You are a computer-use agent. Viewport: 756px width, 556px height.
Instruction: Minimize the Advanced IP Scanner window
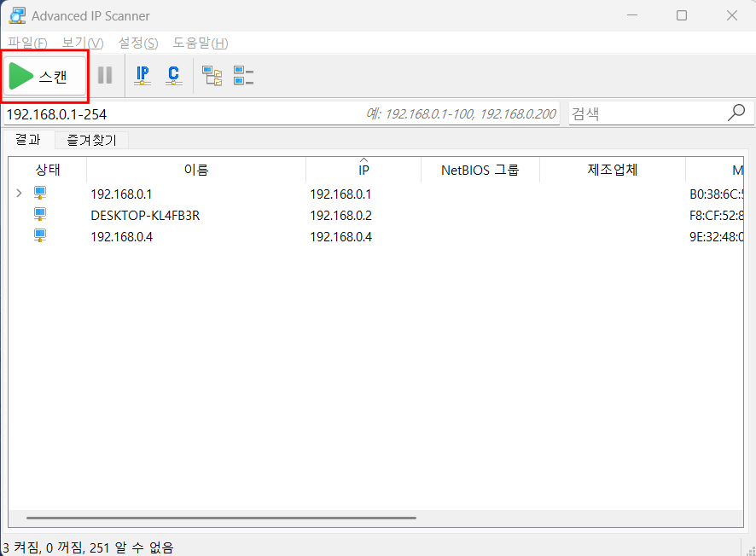coord(632,15)
